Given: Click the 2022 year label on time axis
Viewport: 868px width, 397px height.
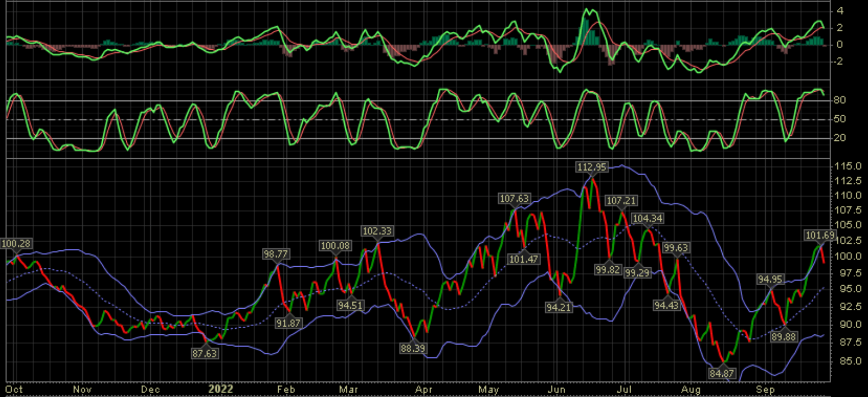Looking at the screenshot, I should coord(221,389).
